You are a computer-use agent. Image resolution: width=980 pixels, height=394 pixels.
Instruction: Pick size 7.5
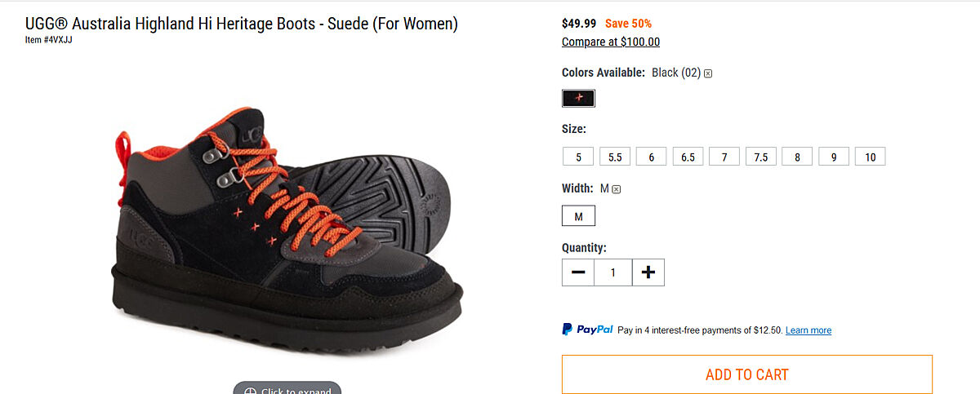tap(760, 157)
